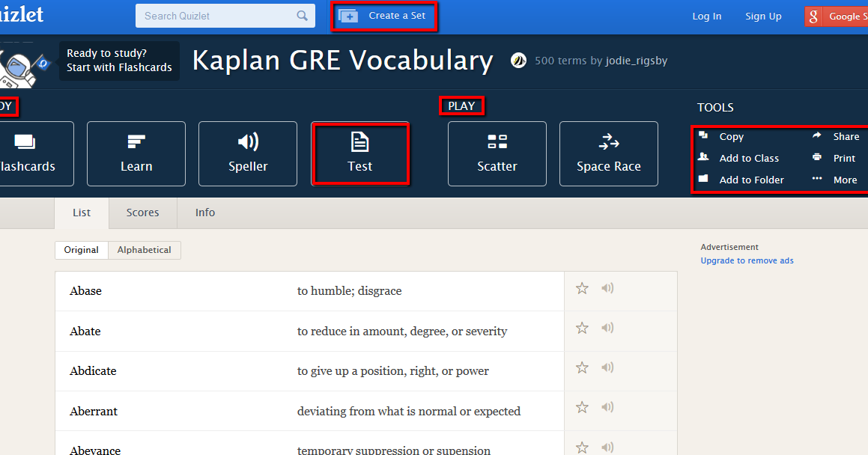Viewport: 868px width, 455px height.
Task: Play audio pronunciation for Abate
Action: [x=607, y=327]
